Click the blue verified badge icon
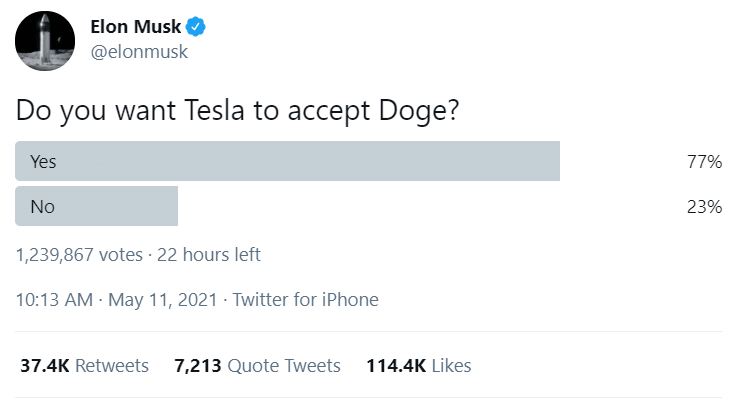The image size is (738, 400). (x=195, y=26)
